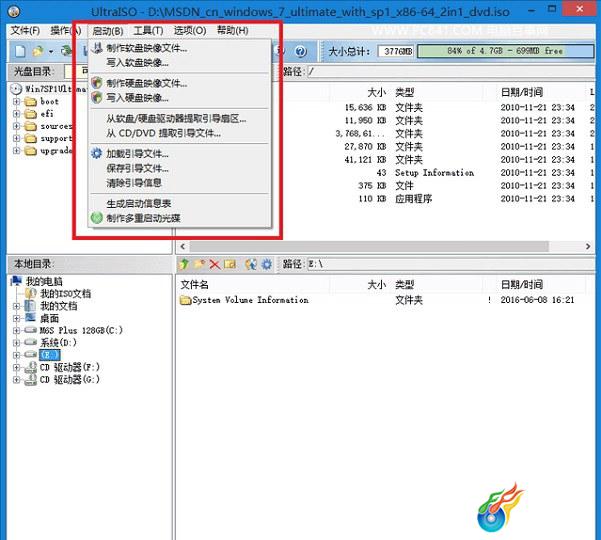Choose 制作软盘映像文件... menu entry

click(179, 48)
